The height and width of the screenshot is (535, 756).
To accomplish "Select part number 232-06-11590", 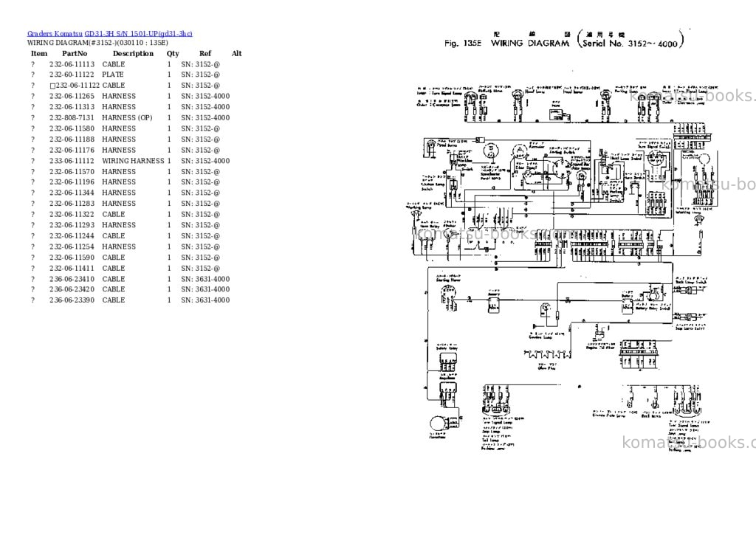I will point(72,258).
